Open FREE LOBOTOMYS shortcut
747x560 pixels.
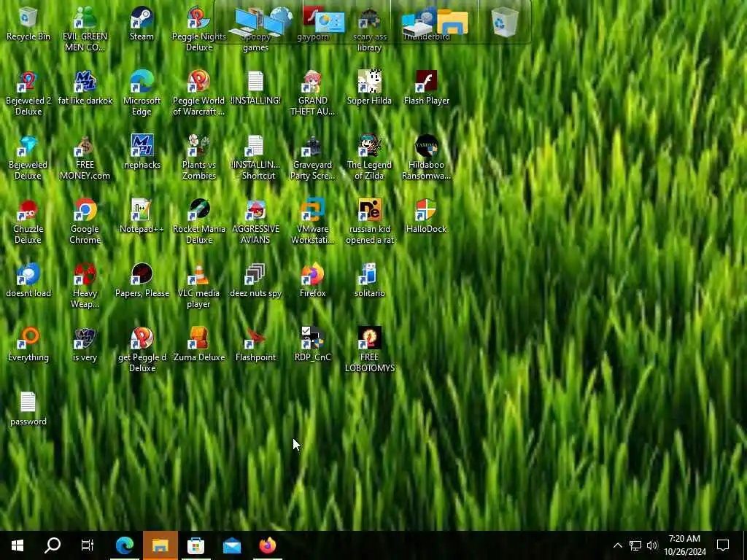coord(369,350)
